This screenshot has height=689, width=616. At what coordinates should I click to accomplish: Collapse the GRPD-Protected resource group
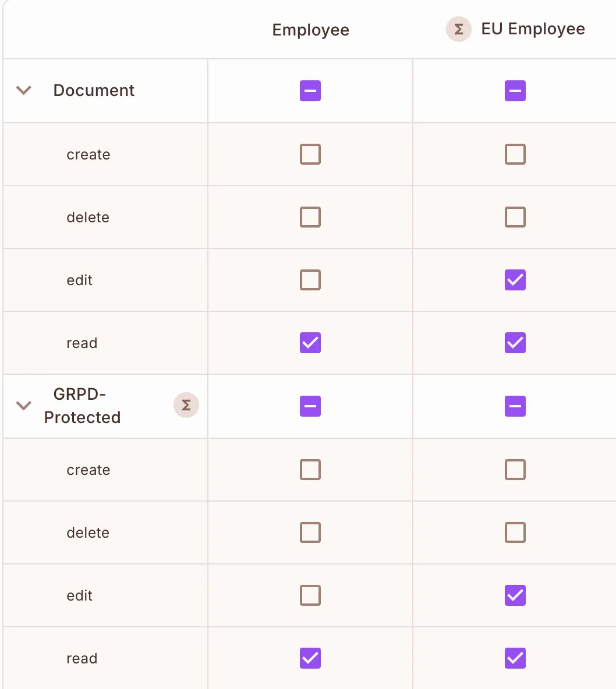tap(23, 406)
